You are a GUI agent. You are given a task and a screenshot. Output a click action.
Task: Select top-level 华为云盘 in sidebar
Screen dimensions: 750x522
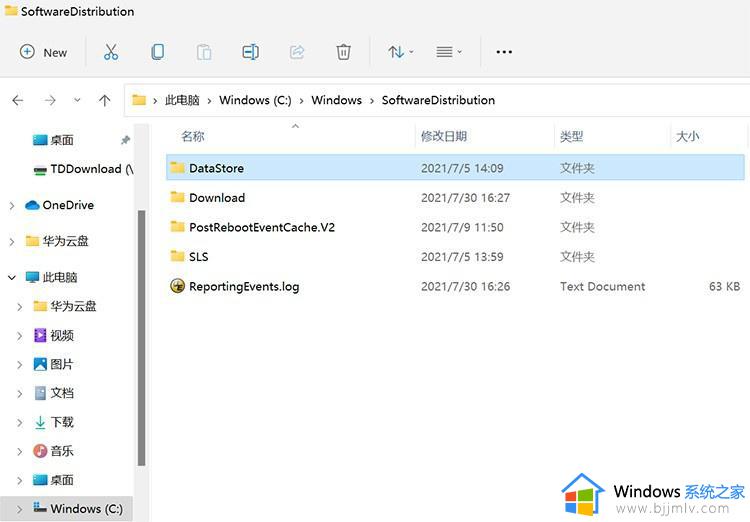(x=57, y=241)
